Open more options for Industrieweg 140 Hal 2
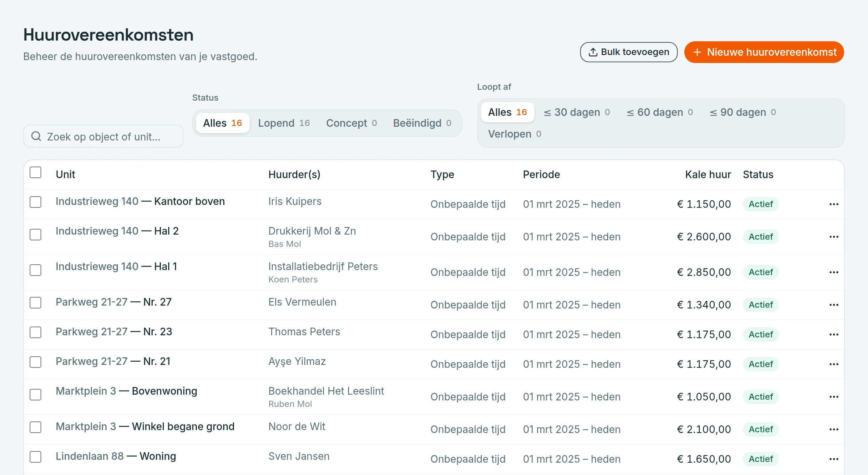 [x=834, y=237]
